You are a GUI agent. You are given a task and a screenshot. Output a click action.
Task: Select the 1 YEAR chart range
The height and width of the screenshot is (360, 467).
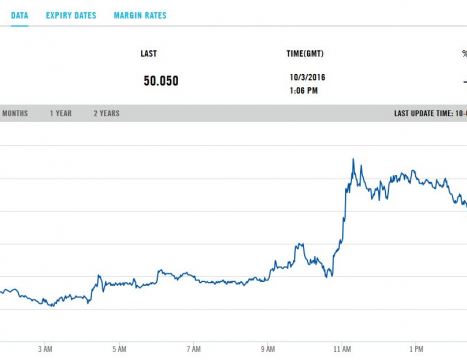61,113
